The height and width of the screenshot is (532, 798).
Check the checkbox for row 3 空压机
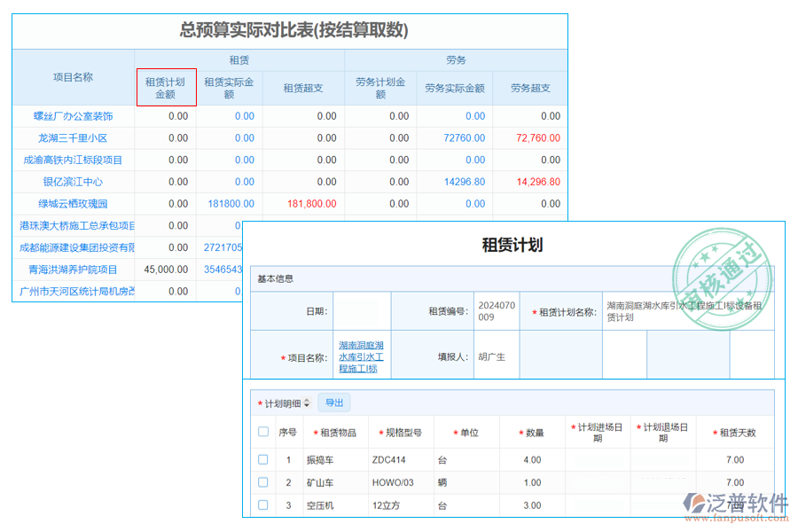262,504
